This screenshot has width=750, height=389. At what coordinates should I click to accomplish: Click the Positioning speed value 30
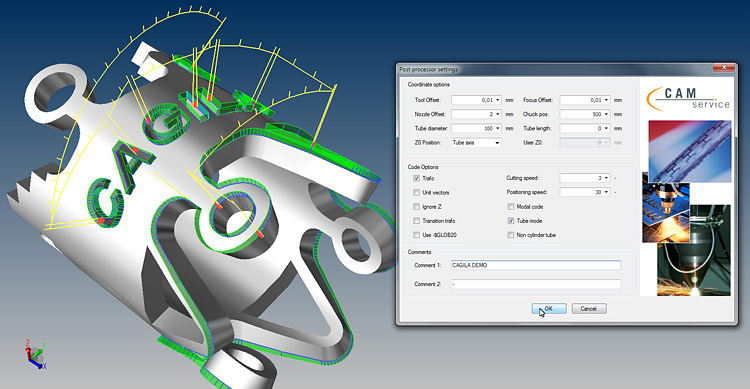pos(598,192)
